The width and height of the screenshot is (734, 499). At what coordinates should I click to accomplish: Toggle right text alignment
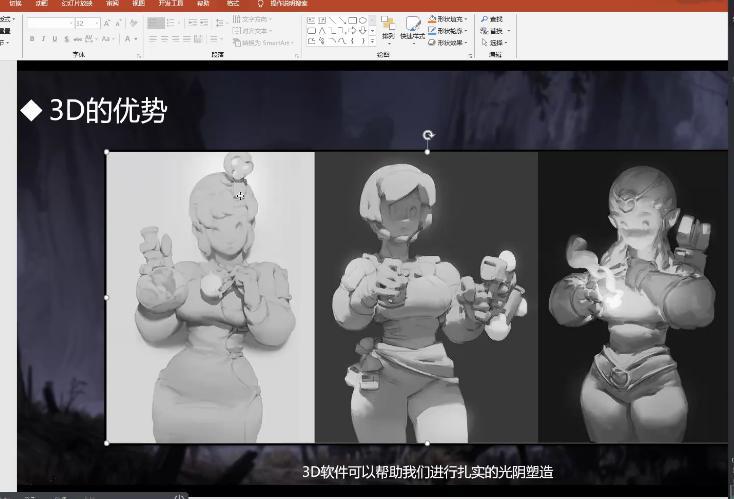176,39
